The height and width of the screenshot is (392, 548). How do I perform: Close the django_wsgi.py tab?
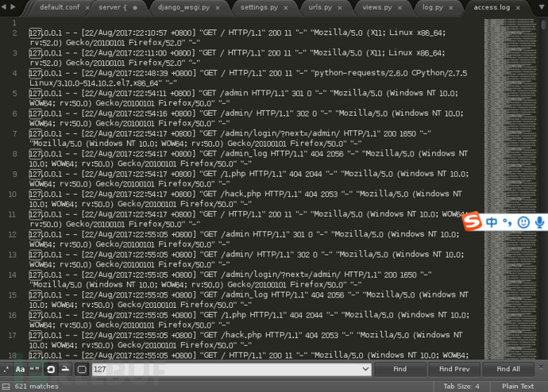click(218, 8)
